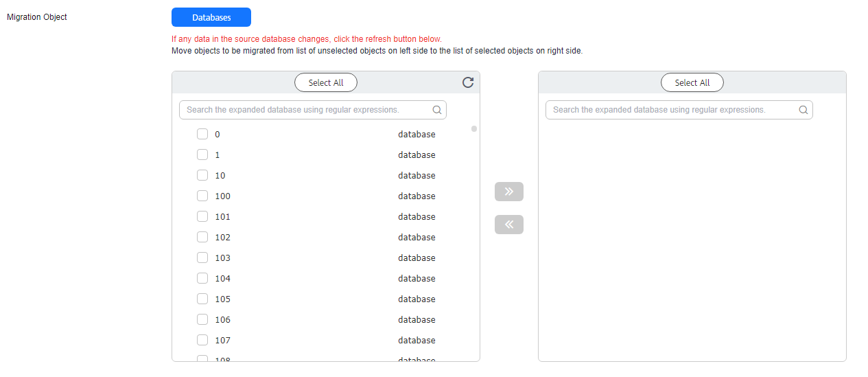
Task: Click the move-left double arrow button
Action: click(x=509, y=225)
